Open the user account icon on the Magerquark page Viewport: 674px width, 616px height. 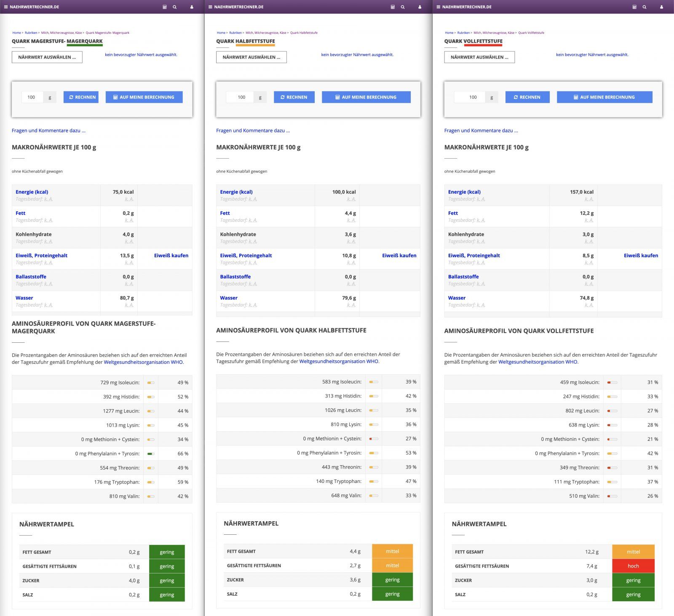(x=192, y=7)
